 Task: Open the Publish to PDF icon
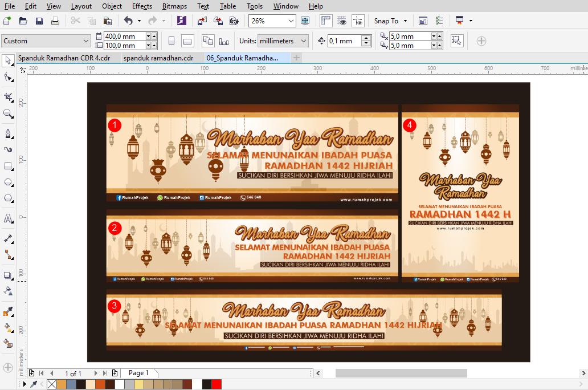coord(234,21)
